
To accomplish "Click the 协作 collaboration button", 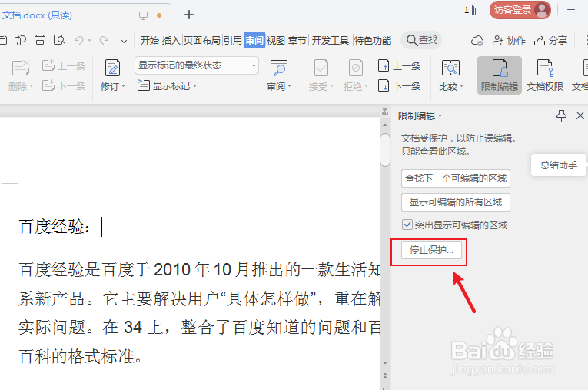I will (509, 40).
